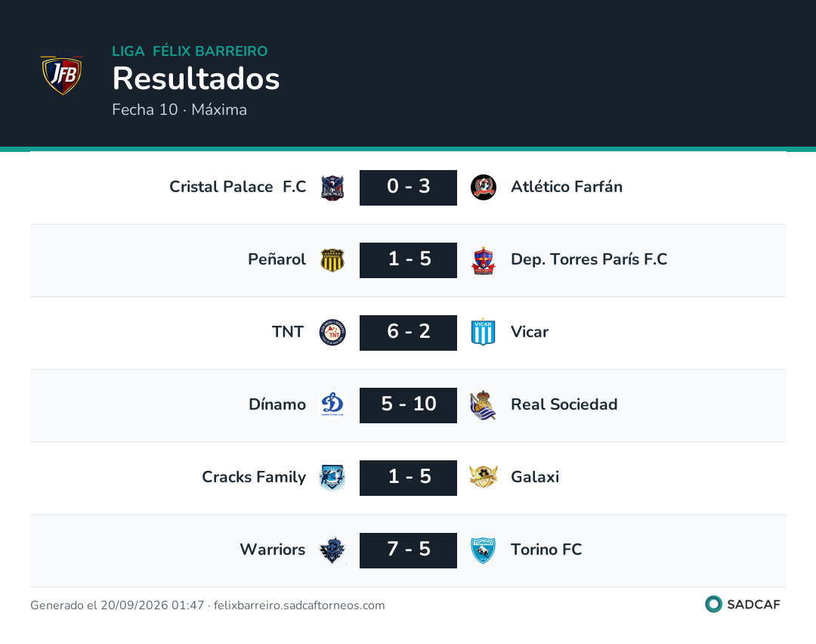The width and height of the screenshot is (816, 644).
Task: Click the Dep. Torres París crest
Action: (x=484, y=260)
